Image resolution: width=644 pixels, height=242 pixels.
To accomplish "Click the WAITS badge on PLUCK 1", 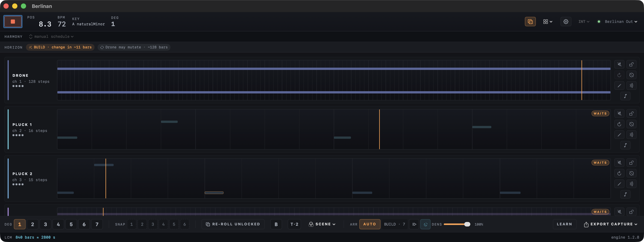I will [x=600, y=113].
